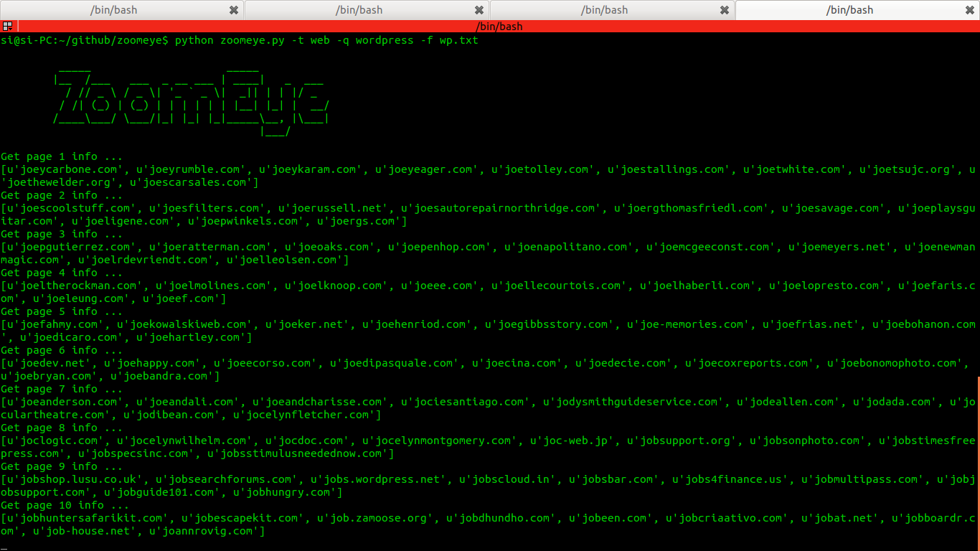
Task: Click the 'Get page 2 info ...' line
Action: point(62,195)
